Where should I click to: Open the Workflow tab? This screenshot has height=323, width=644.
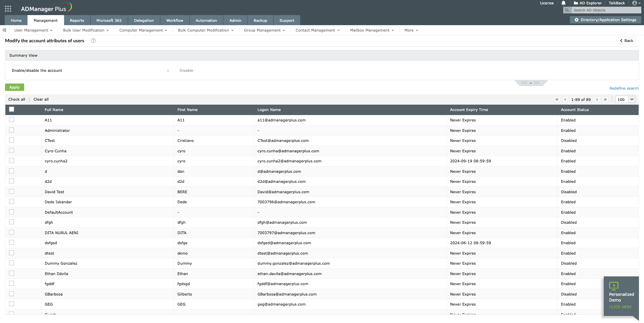tap(175, 20)
